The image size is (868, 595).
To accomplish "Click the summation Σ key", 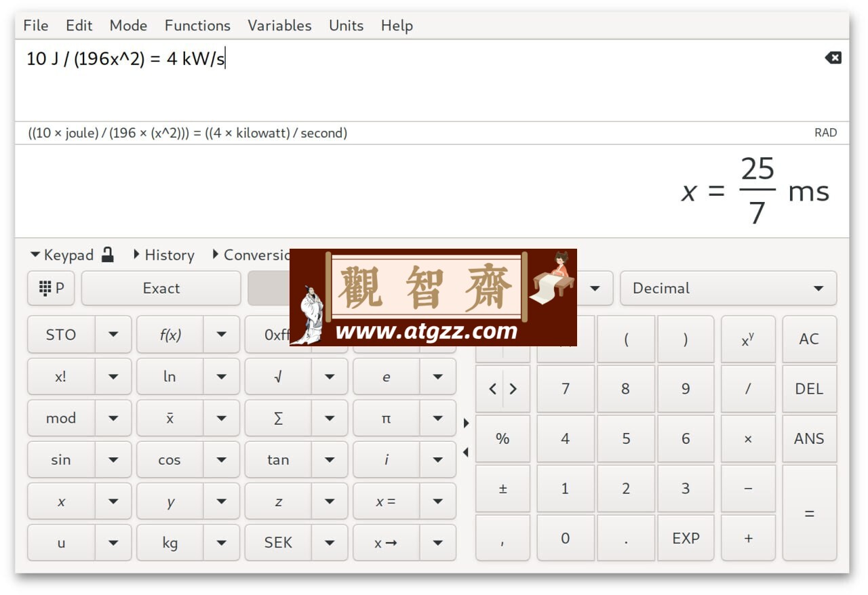I will tap(278, 418).
